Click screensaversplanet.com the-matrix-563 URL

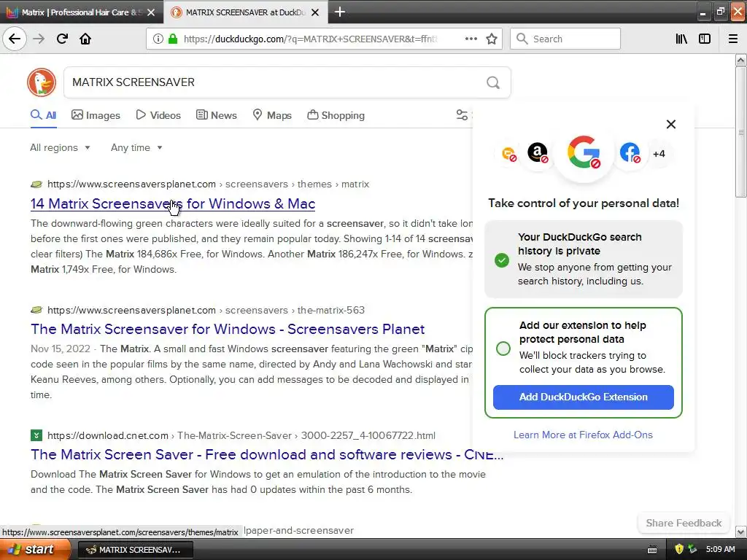tap(206, 310)
